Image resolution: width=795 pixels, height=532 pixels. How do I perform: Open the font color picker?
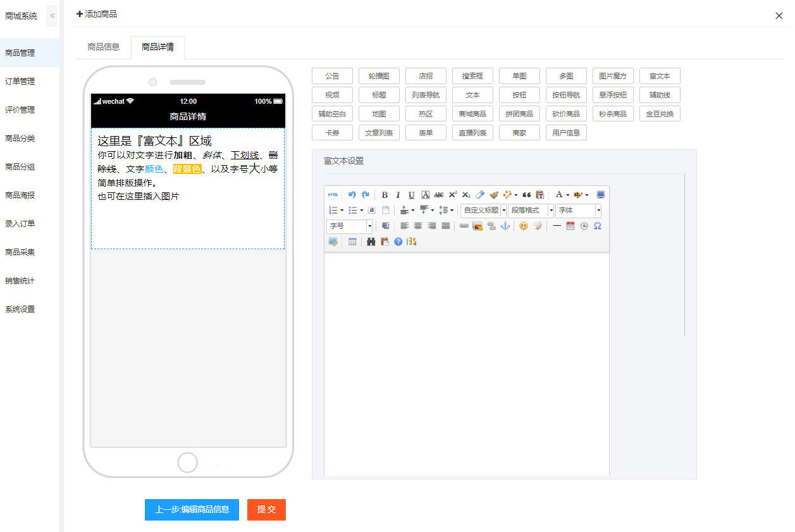coord(559,195)
